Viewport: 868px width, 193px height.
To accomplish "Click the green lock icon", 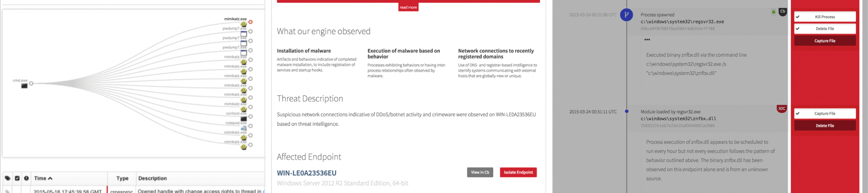I will pyautogui.click(x=774, y=12).
